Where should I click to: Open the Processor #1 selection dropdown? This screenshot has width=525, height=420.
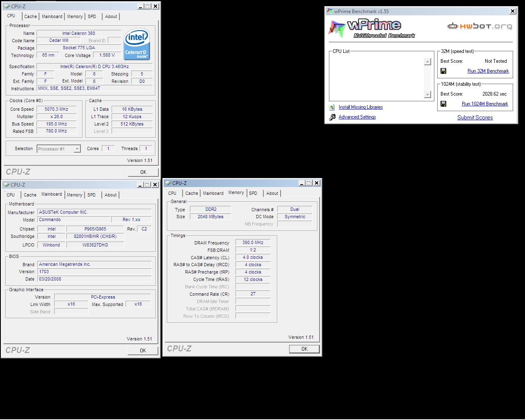[77, 149]
